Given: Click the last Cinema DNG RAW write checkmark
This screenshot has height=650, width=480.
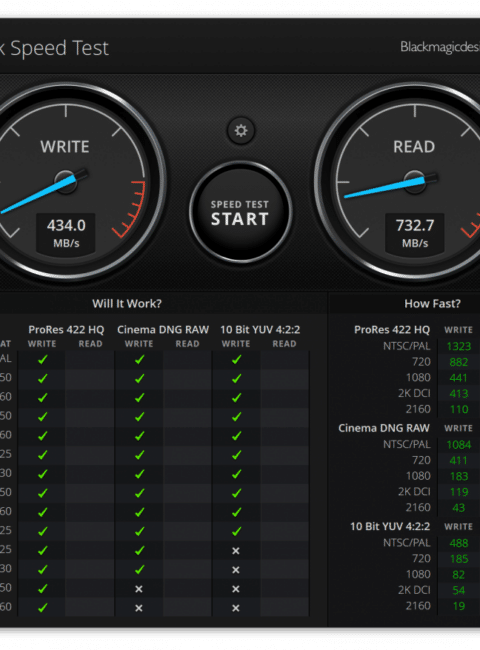Looking at the screenshot, I should [x=140, y=569].
